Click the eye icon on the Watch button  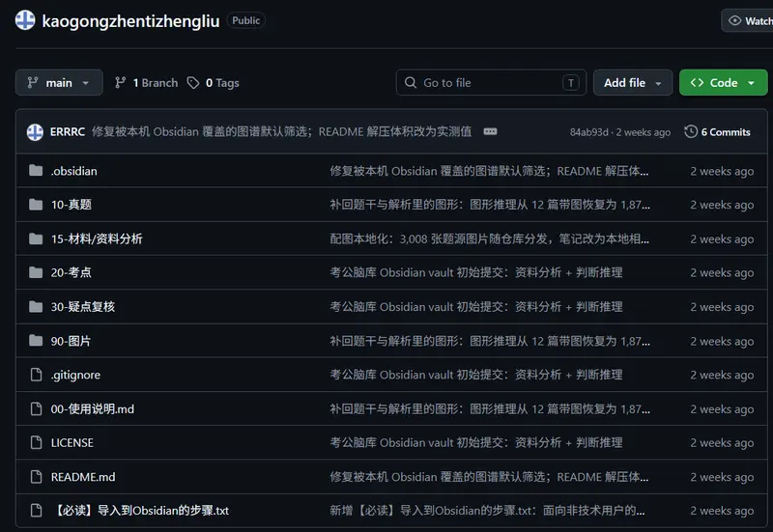click(734, 20)
